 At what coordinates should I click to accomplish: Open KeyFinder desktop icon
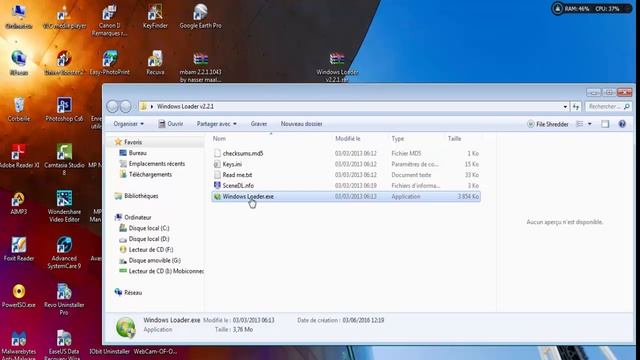(155, 16)
